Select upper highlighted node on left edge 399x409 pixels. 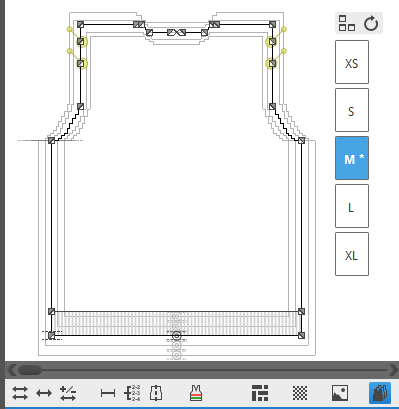point(80,42)
